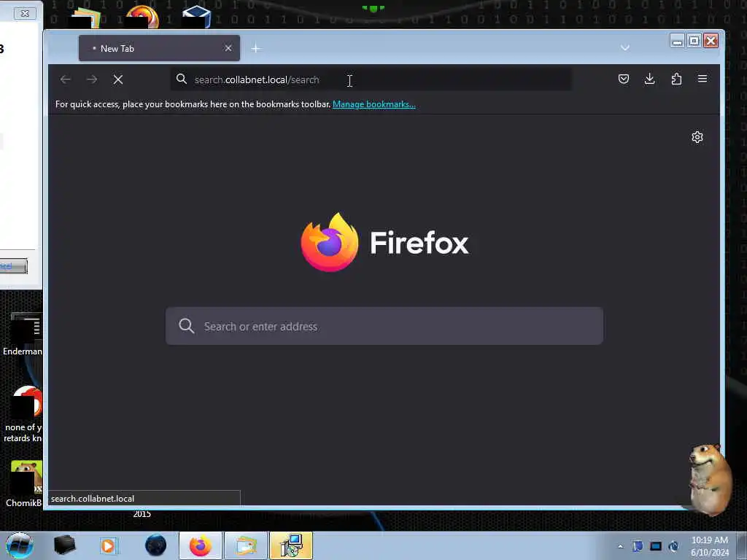This screenshot has height=560, width=747.
Task: Show hidden system tray icons
Action: click(x=620, y=546)
